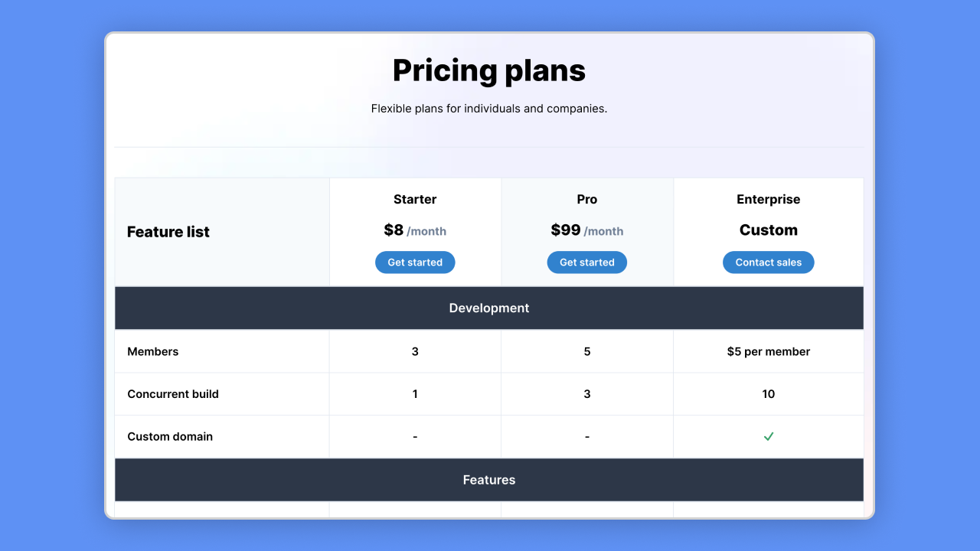This screenshot has height=551, width=980.
Task: Click the Pro plan name
Action: click(x=587, y=199)
